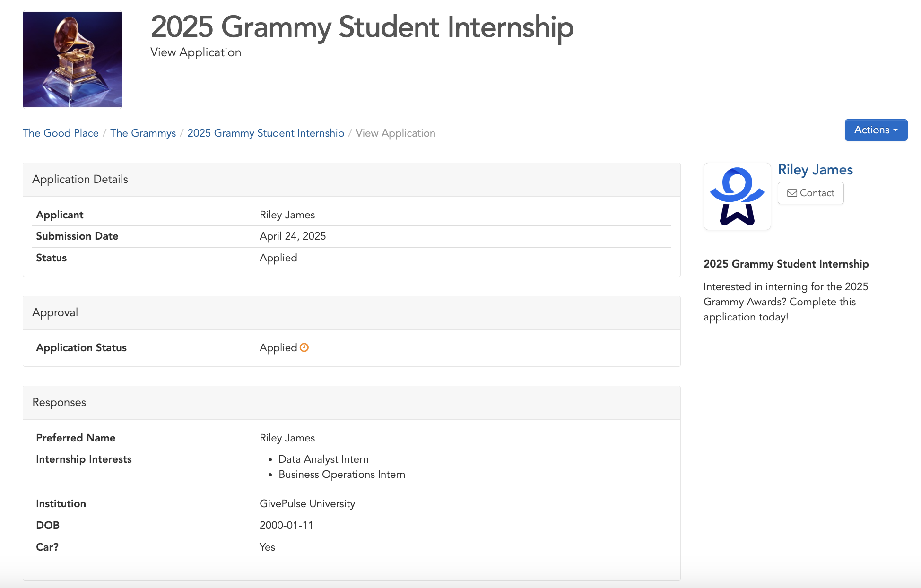
Task: Click the Application Details panel header
Action: [x=352, y=180]
